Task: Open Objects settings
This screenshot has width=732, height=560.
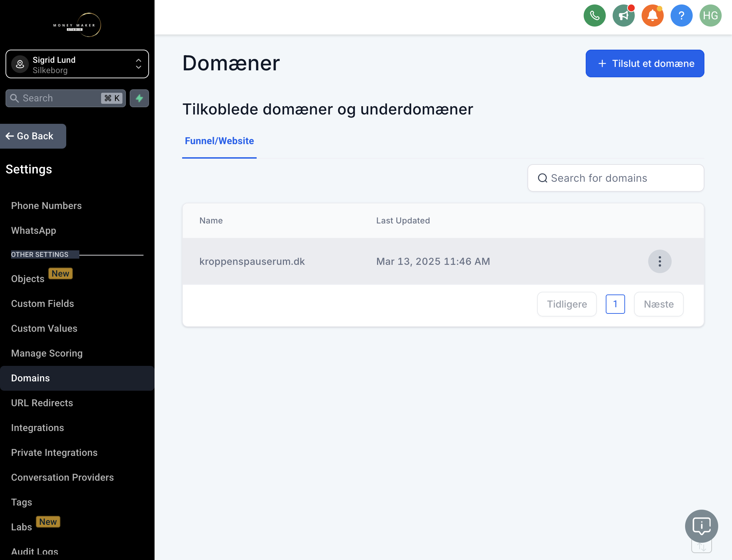Action: [28, 279]
